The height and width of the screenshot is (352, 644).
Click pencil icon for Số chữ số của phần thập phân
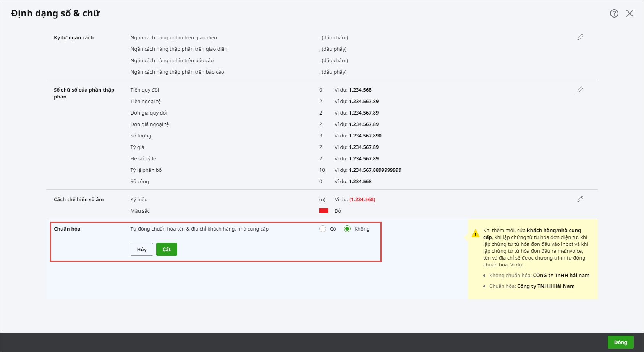580,89
